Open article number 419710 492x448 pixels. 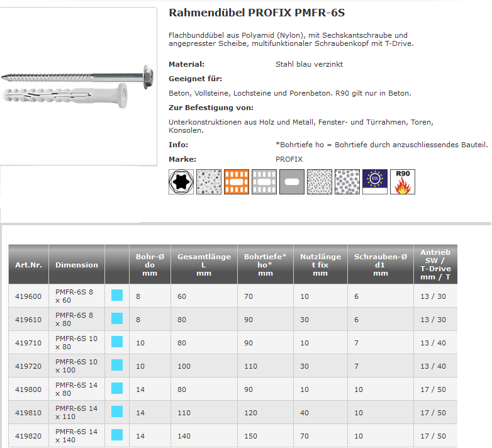point(28,343)
